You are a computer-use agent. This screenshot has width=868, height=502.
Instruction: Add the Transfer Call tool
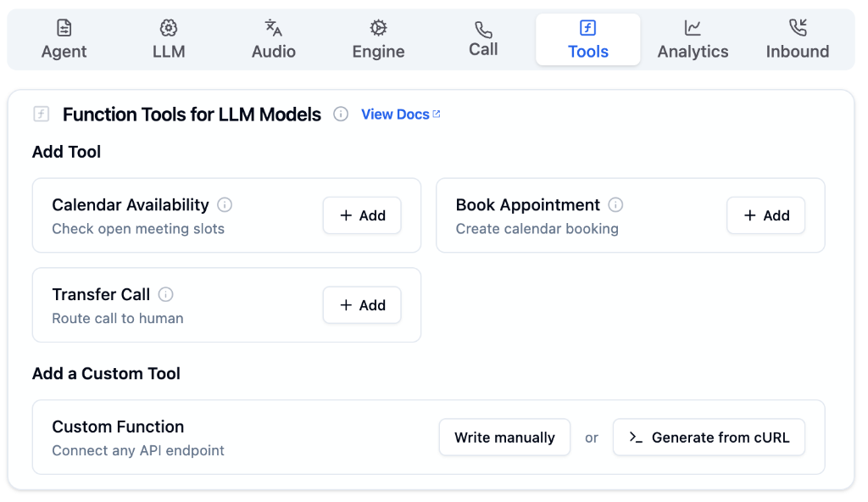pos(362,305)
